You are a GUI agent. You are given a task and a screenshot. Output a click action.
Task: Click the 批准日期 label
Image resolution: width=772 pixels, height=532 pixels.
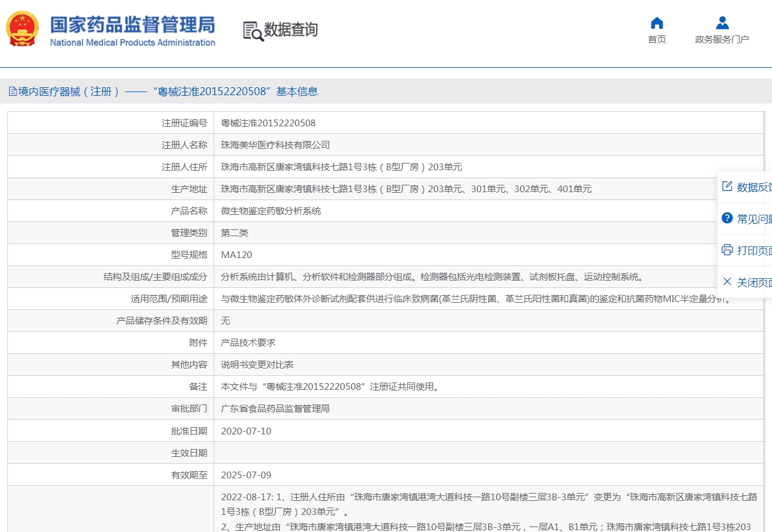tap(189, 431)
